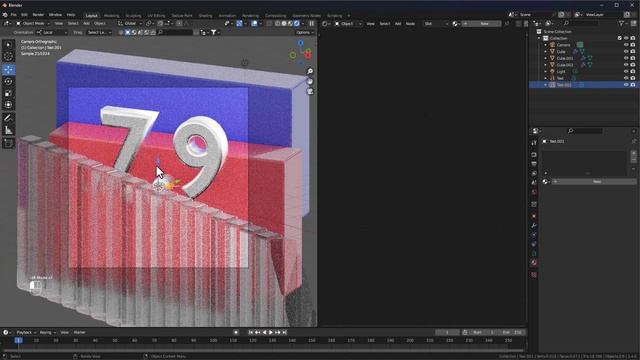This screenshot has height=360, width=640.
Task: Switch to Modeling workspace tab
Action: pyautogui.click(x=111, y=16)
